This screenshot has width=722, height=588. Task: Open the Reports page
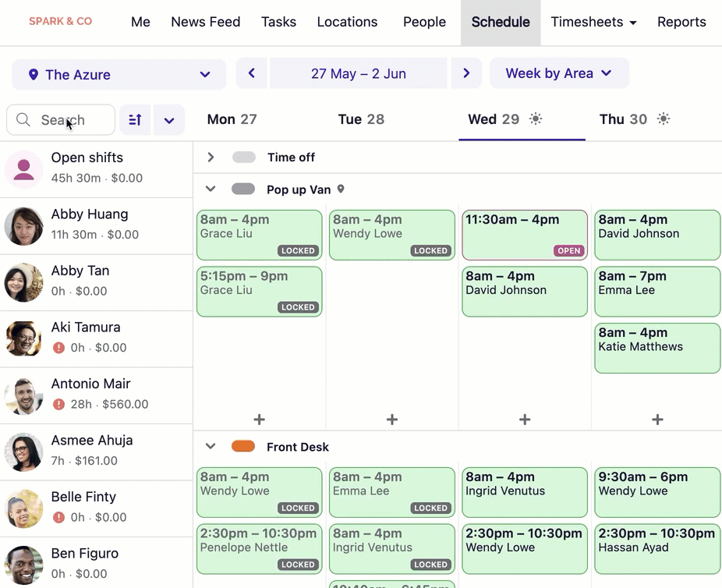pyautogui.click(x=681, y=22)
